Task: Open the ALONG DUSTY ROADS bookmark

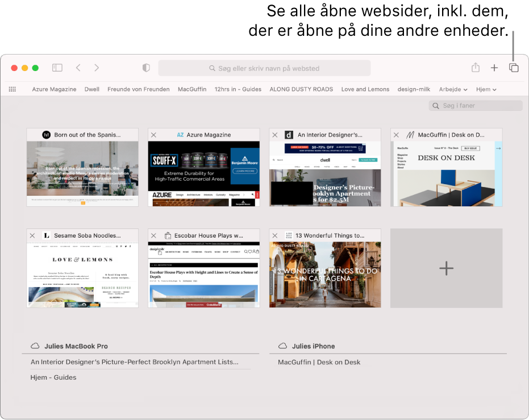Action: pos(301,89)
